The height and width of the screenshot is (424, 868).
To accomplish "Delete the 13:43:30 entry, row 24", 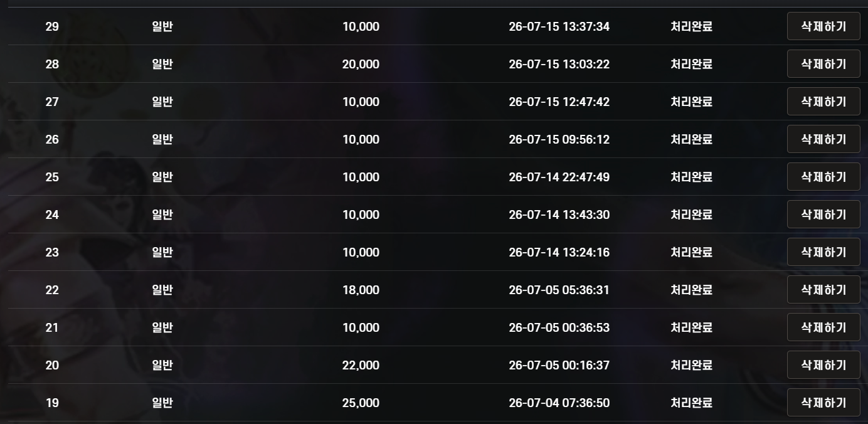I will coord(823,215).
